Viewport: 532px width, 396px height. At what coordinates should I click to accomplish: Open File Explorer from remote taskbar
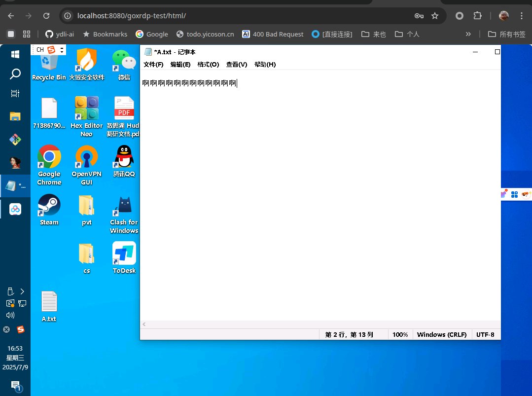coord(15,116)
